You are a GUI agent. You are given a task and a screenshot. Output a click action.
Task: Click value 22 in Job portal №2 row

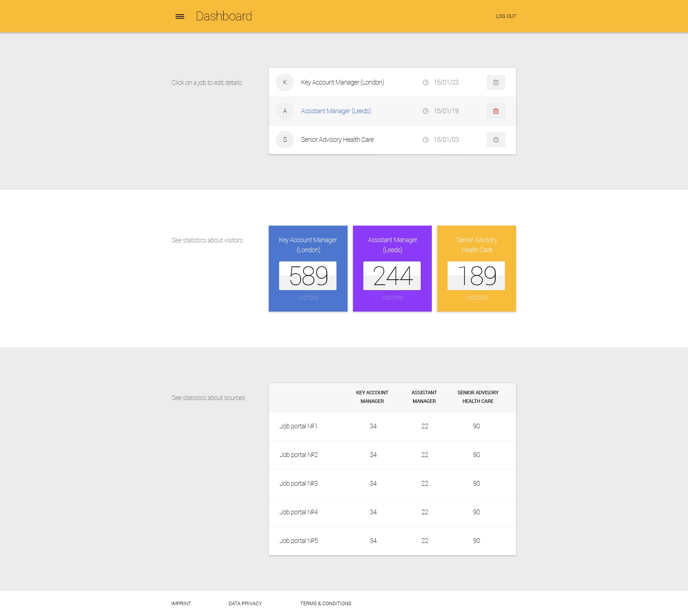coord(425,455)
